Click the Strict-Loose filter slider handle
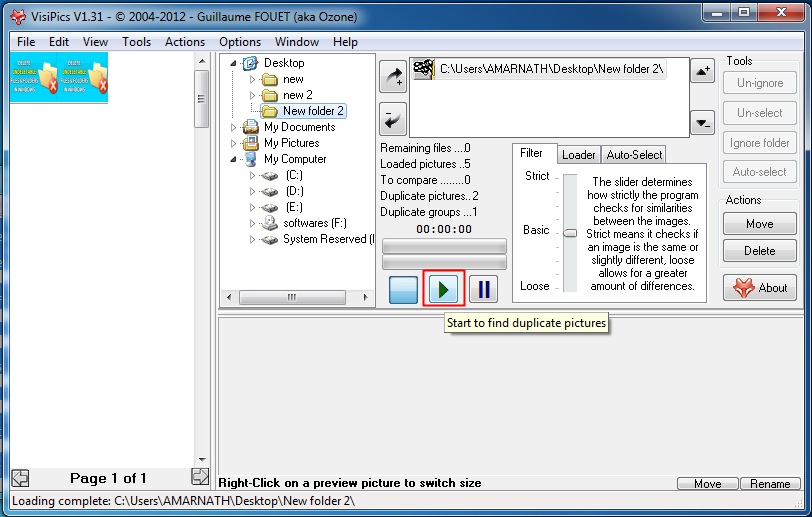Image resolution: width=812 pixels, height=517 pixels. tap(570, 232)
